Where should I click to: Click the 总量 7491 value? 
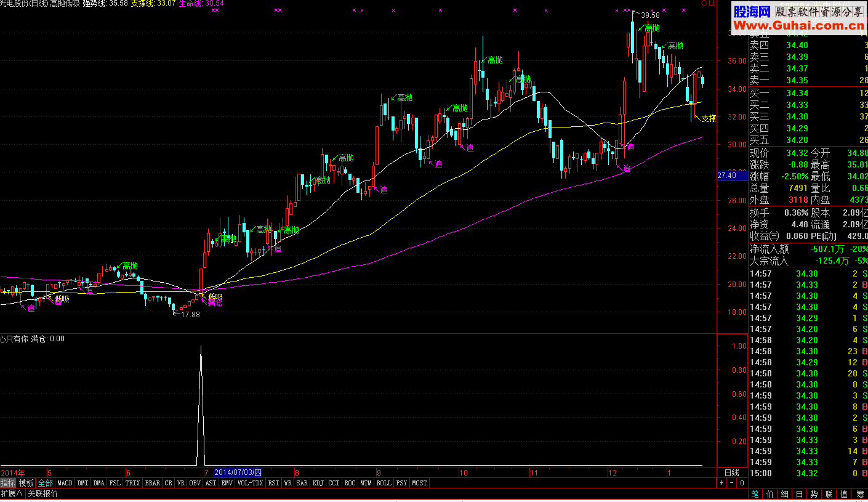pyautogui.click(x=799, y=188)
